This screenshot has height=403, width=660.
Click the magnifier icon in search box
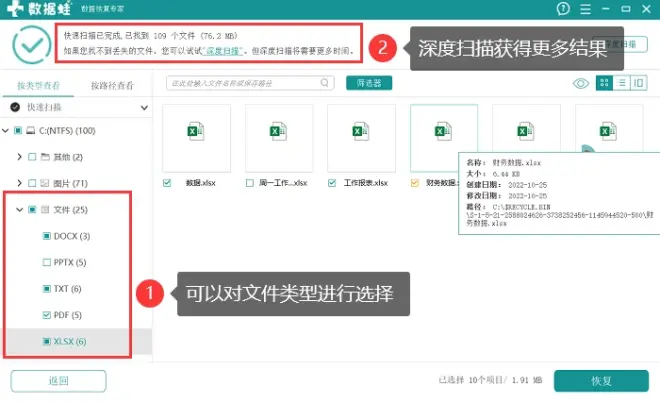325,83
